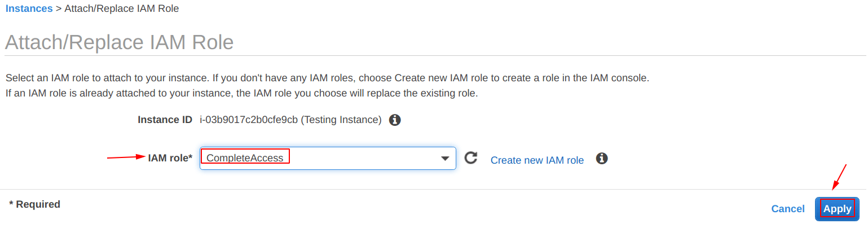Open the info icon beside Instance ID

coord(395,120)
